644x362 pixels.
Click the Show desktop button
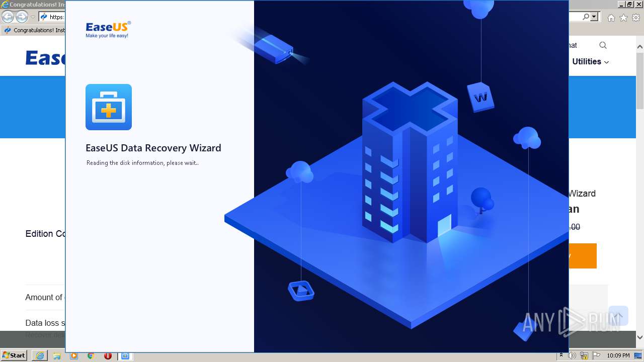click(x=639, y=355)
